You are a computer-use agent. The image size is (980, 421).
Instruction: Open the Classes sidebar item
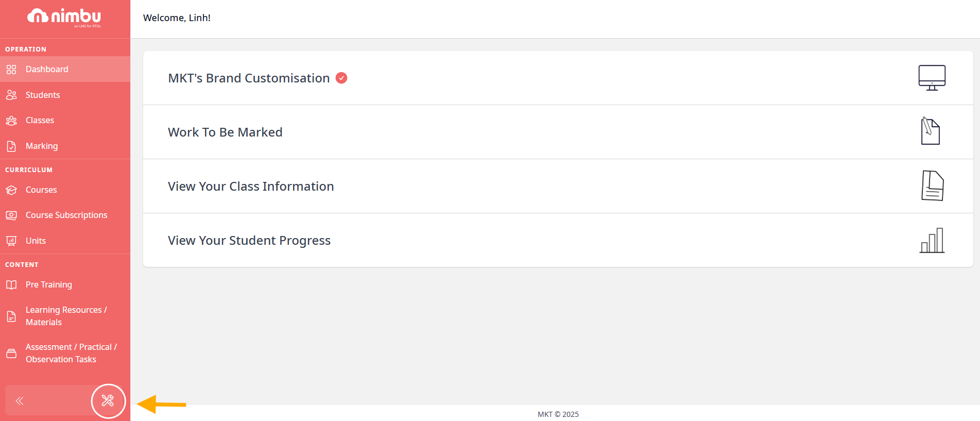tap(65, 120)
